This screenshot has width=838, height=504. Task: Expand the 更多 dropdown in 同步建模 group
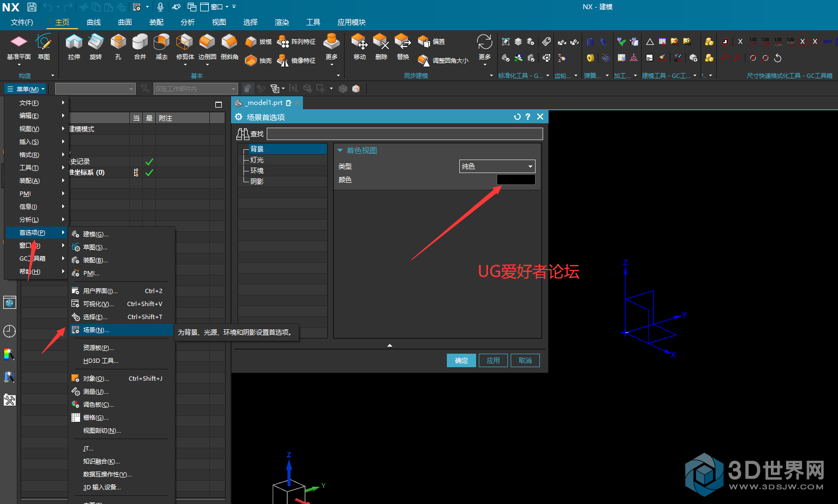(x=485, y=50)
